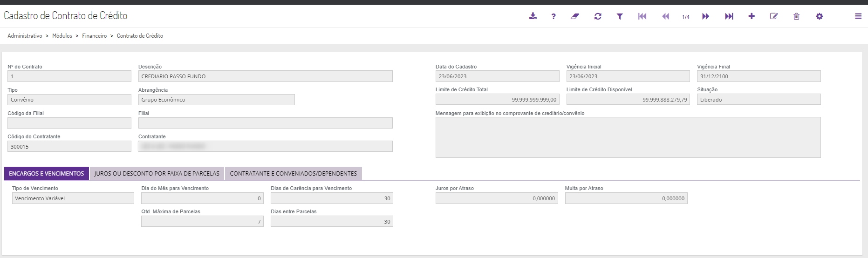Go to next record with forward arrows
This screenshot has width=868, height=258.
pyautogui.click(x=706, y=16)
